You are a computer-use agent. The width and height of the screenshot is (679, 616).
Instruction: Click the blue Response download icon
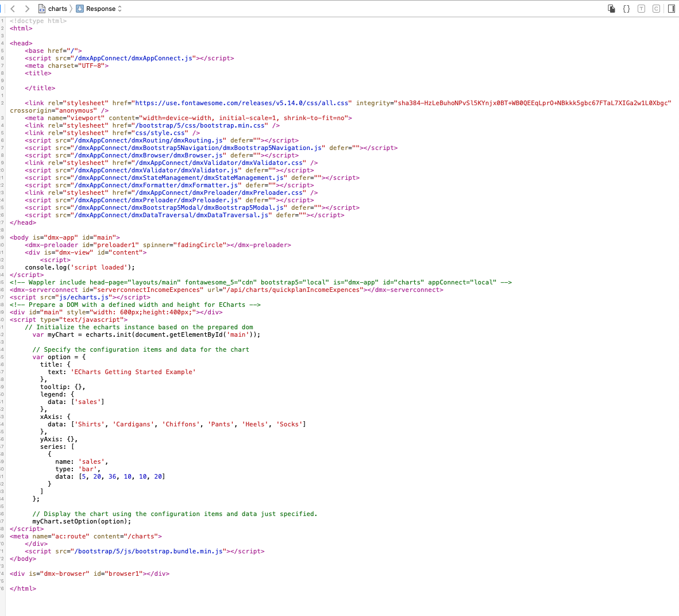(x=80, y=9)
